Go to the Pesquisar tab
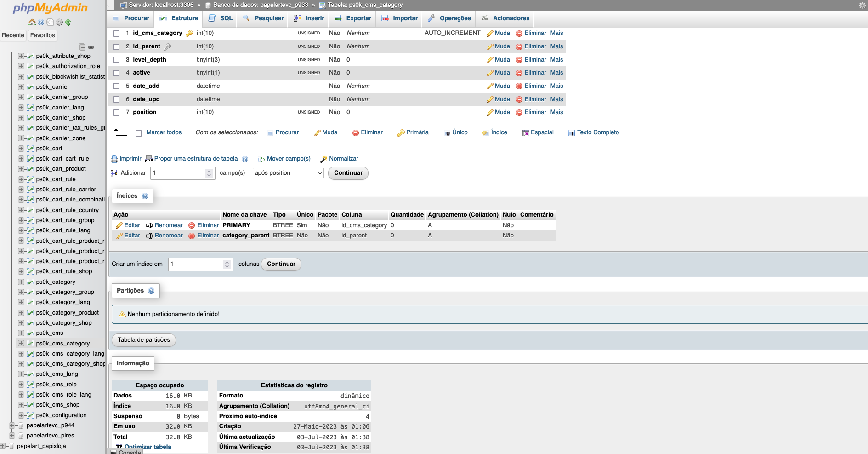The width and height of the screenshot is (868, 454). coord(263,18)
